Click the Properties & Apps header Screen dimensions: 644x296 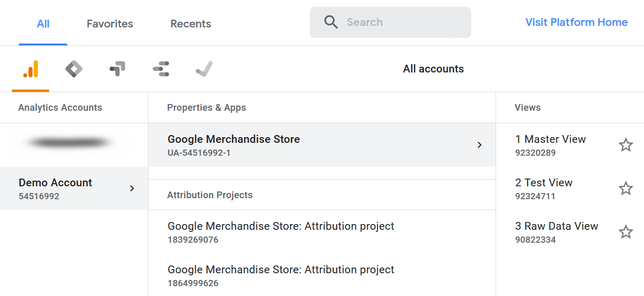click(x=206, y=108)
